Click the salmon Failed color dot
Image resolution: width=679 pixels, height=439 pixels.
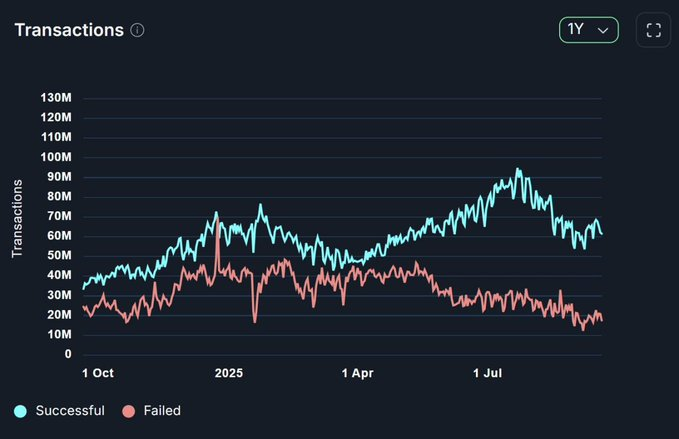pos(129,411)
